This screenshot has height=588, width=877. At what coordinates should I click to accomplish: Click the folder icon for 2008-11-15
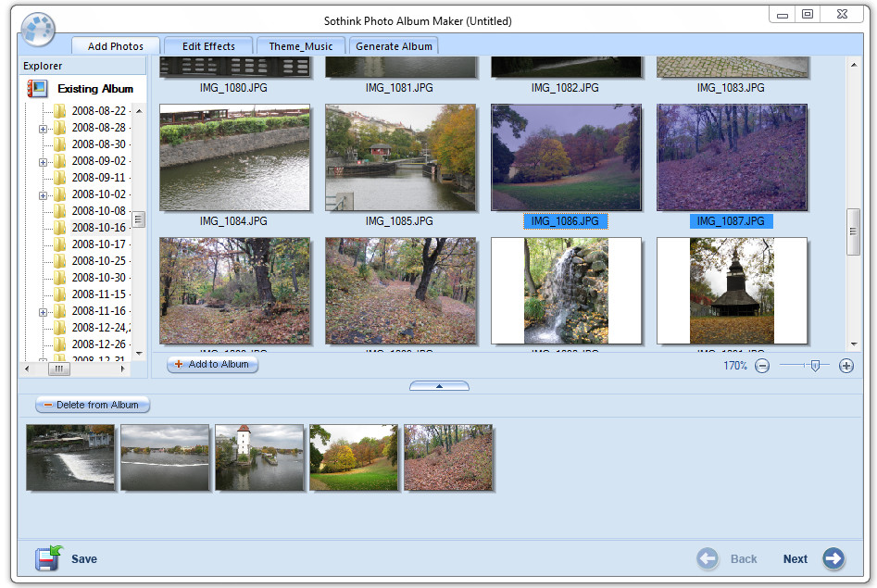(60, 294)
